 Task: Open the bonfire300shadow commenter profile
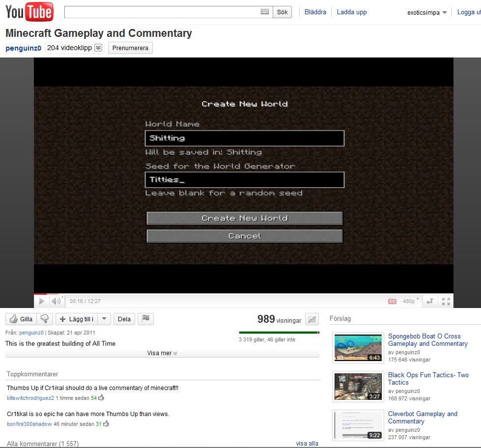[29, 424]
